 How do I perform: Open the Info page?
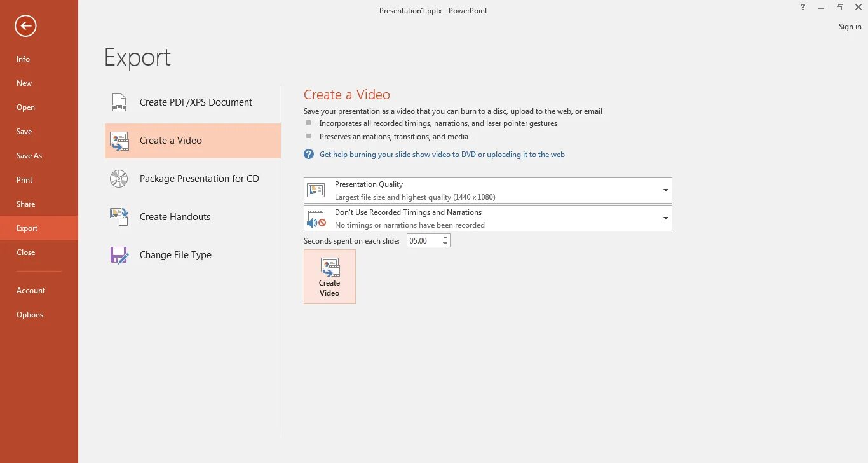(x=39, y=59)
